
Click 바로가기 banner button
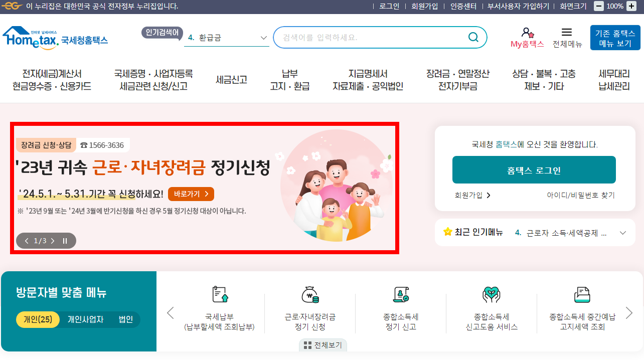click(191, 194)
